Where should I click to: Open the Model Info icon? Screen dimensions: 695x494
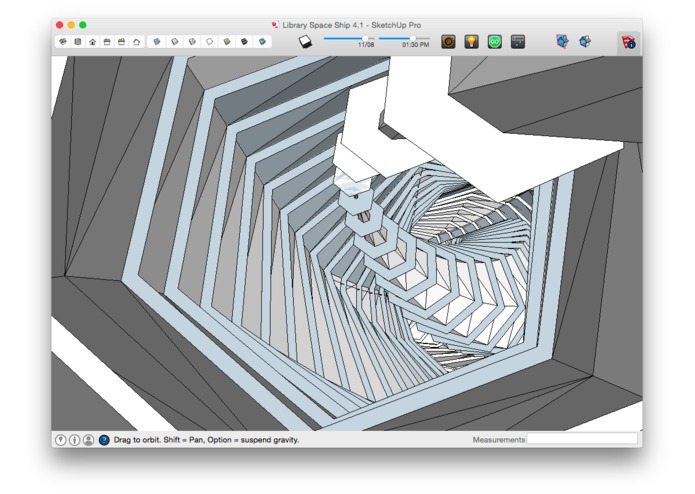(x=629, y=42)
